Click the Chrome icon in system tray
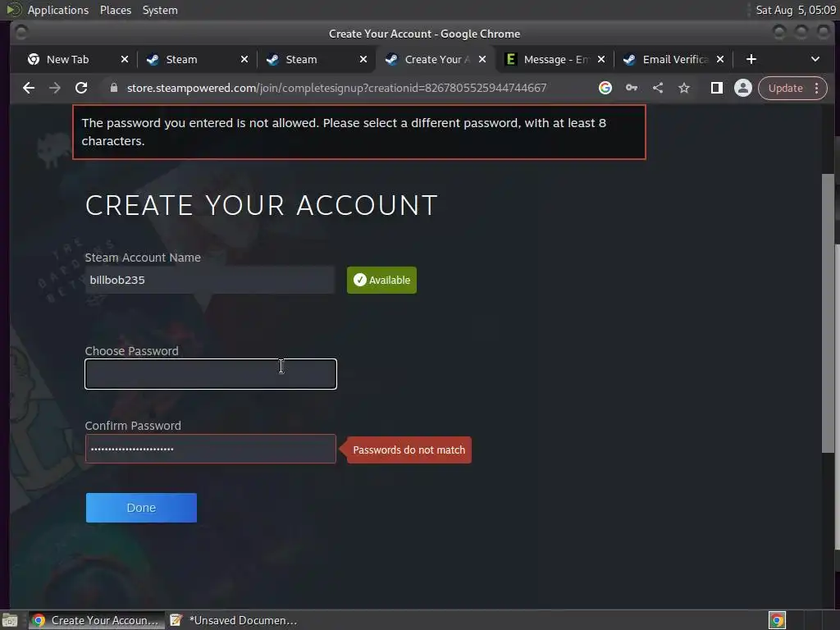 (x=778, y=620)
